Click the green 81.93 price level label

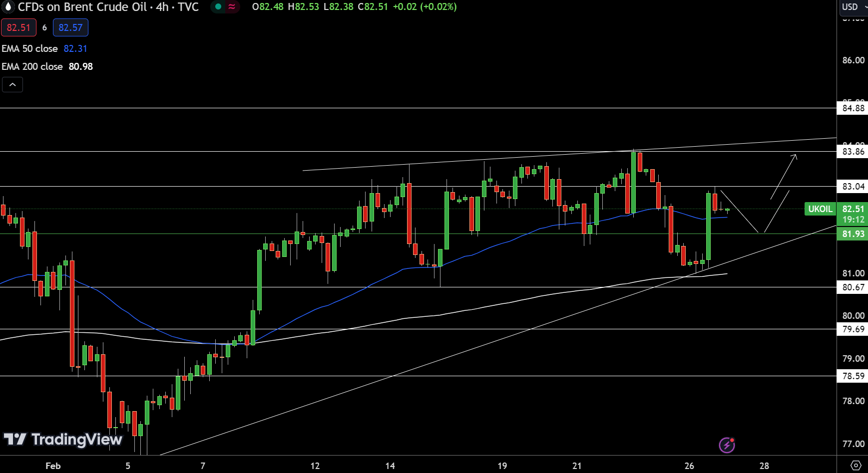(x=853, y=234)
